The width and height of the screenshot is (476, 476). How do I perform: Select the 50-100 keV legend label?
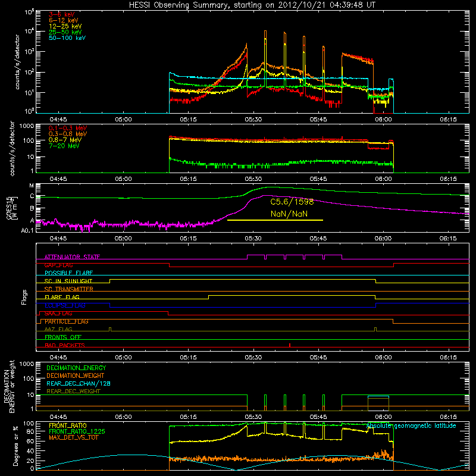[x=67, y=38]
